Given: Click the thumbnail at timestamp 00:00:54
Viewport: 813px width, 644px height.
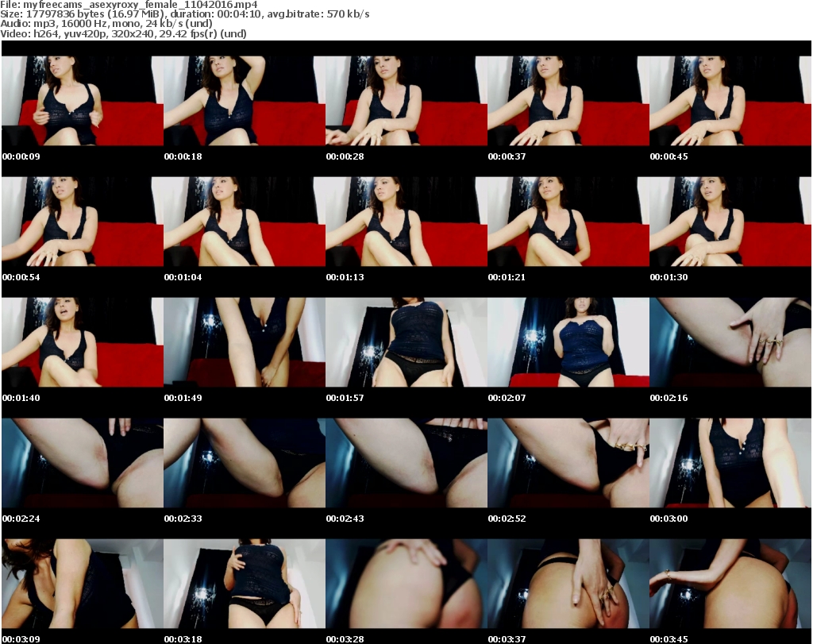Looking at the screenshot, I should coord(83,222).
